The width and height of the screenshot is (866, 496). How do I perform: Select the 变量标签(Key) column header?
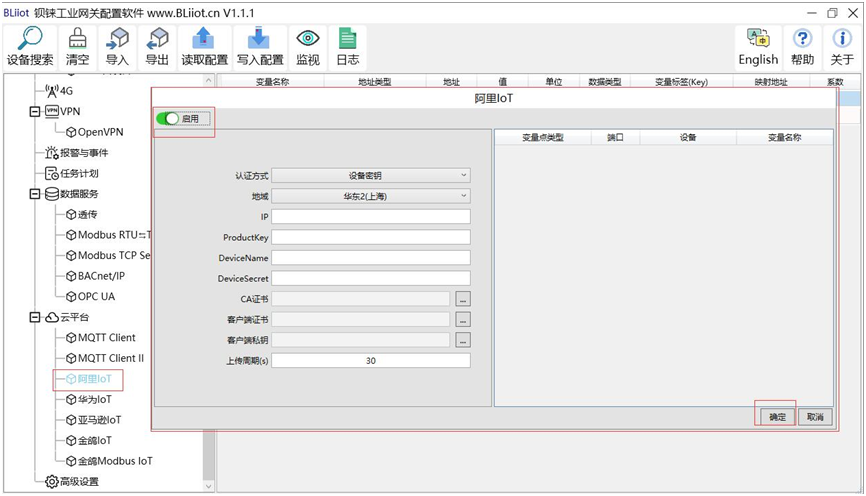click(x=682, y=82)
